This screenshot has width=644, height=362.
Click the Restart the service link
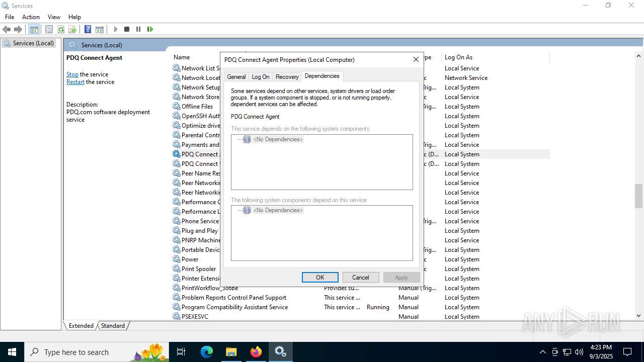pyautogui.click(x=75, y=82)
